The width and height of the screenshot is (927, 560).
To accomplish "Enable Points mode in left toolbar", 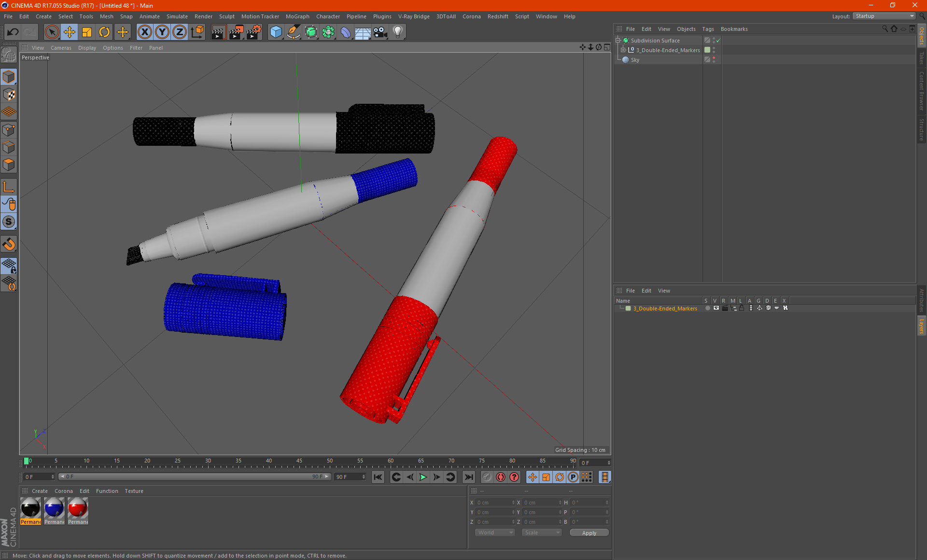I will tap(9, 130).
